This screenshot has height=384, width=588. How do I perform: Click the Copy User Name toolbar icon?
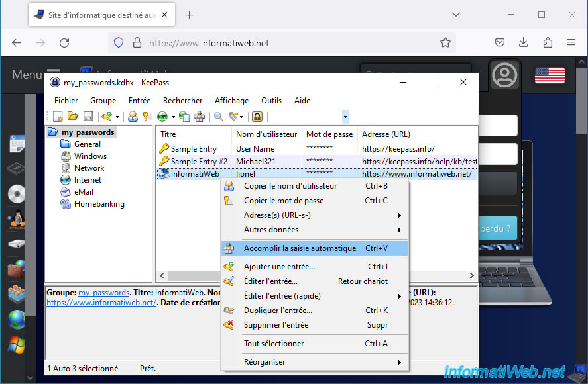coord(133,117)
